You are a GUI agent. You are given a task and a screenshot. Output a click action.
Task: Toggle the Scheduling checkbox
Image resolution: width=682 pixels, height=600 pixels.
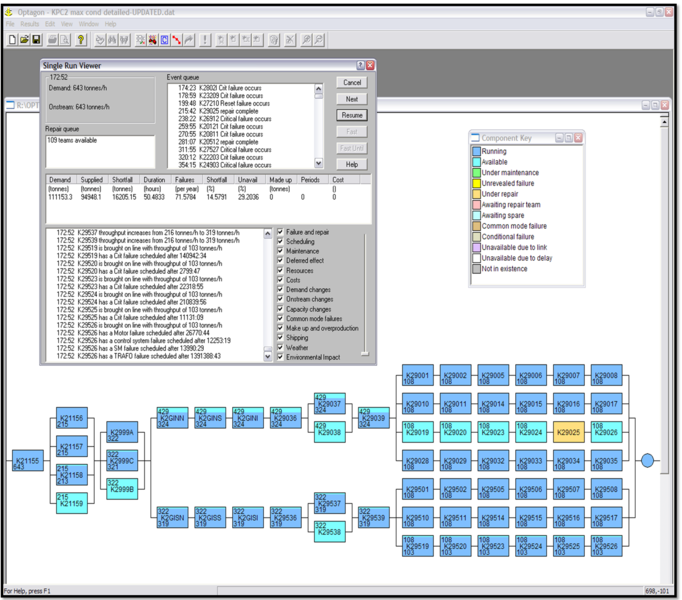280,241
